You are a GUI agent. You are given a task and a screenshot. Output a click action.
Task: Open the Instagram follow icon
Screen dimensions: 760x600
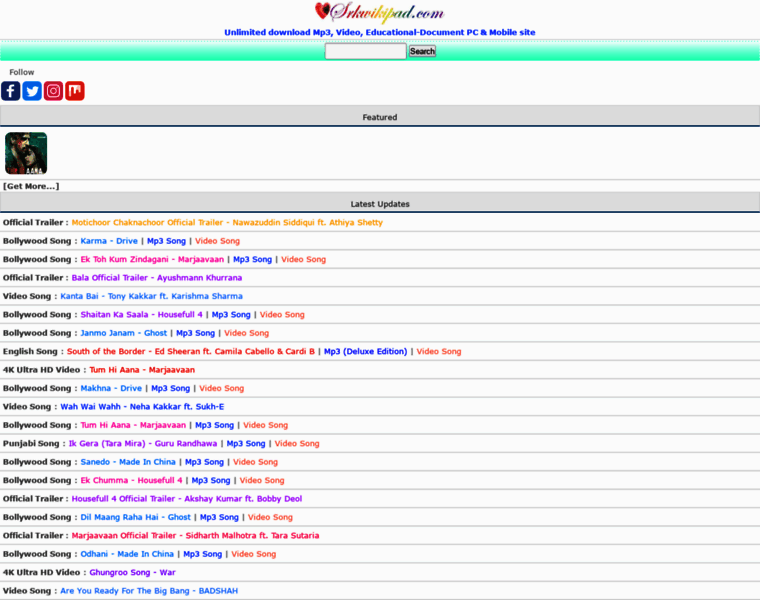53,91
